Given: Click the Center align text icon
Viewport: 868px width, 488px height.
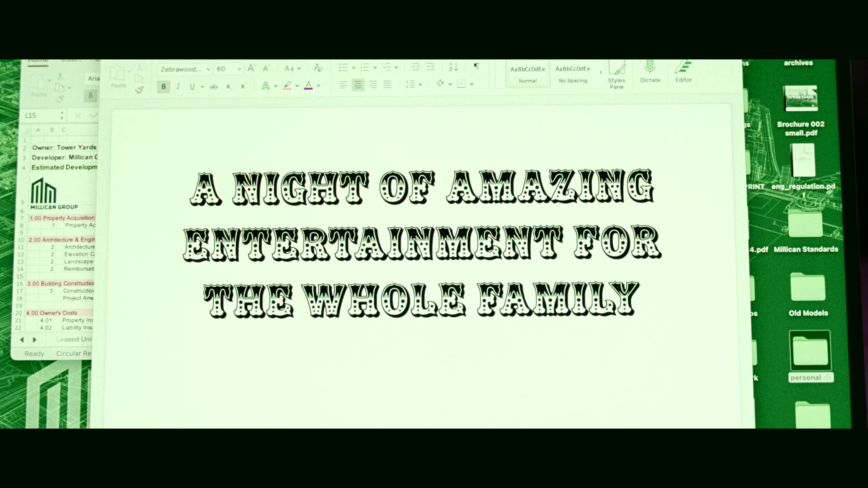Looking at the screenshot, I should 358,84.
